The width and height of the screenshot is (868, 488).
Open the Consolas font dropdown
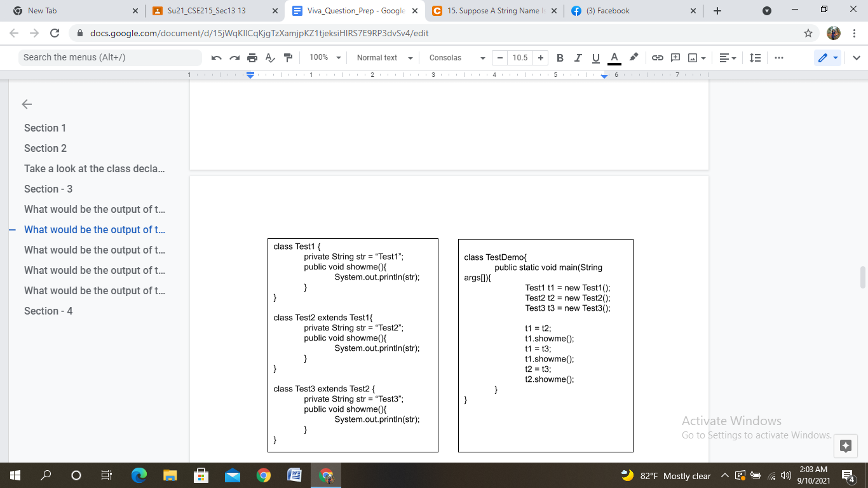pos(455,57)
